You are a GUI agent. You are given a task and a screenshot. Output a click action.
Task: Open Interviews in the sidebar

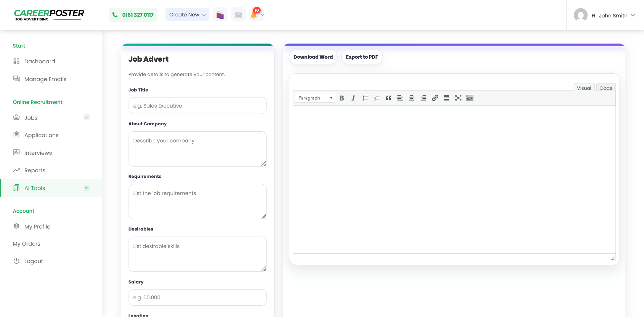click(x=38, y=153)
